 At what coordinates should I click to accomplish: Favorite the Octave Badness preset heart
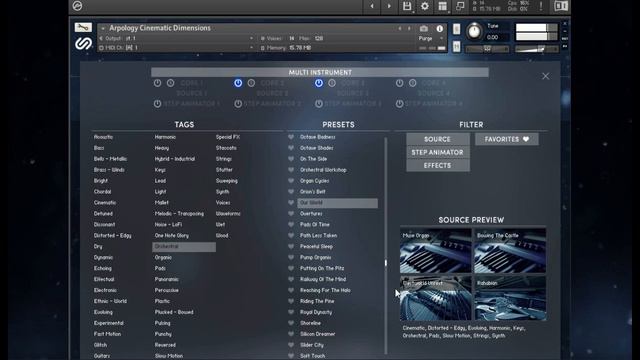point(291,137)
